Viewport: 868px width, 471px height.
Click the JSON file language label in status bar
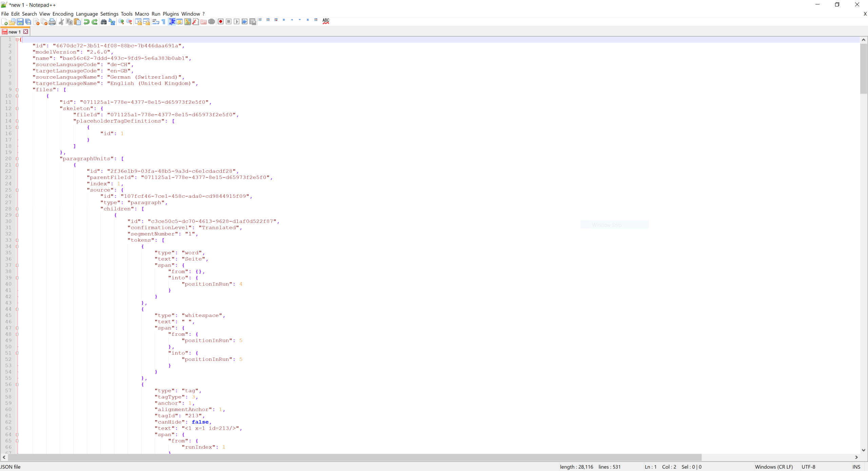[11, 467]
